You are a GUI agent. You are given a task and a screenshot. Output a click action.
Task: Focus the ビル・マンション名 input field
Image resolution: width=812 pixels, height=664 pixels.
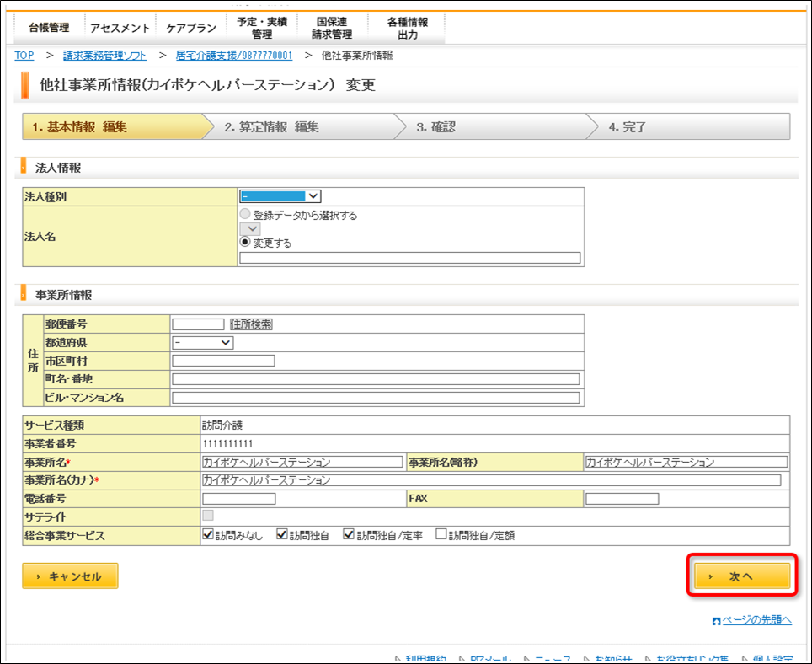[x=376, y=398]
